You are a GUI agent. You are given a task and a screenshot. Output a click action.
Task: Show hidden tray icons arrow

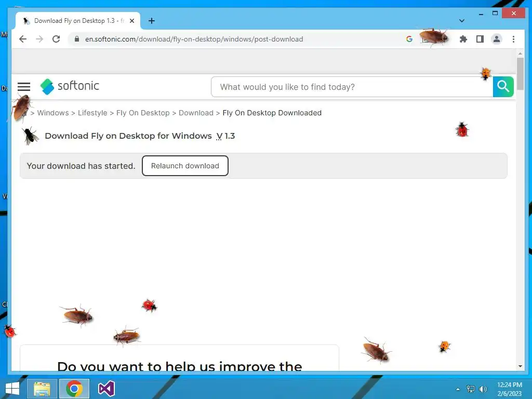point(458,389)
